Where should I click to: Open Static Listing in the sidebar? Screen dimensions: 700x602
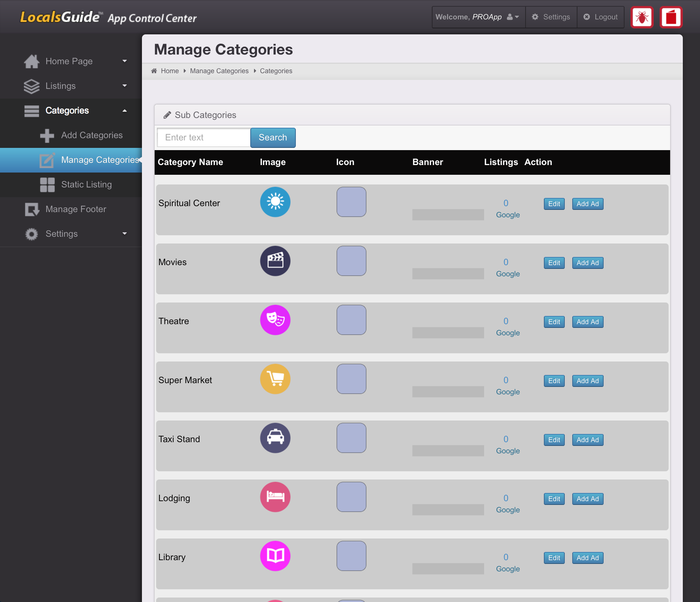click(71, 185)
